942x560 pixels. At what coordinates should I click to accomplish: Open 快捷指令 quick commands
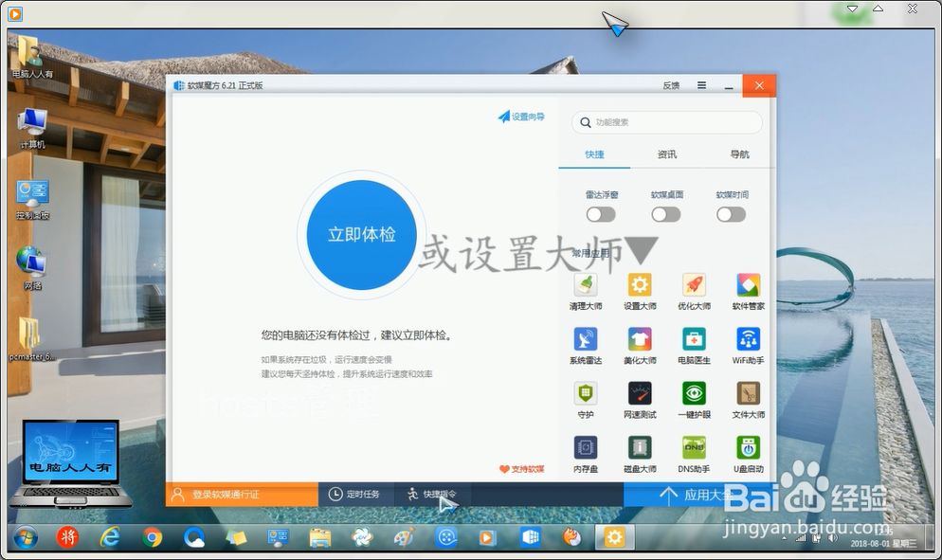(431, 495)
